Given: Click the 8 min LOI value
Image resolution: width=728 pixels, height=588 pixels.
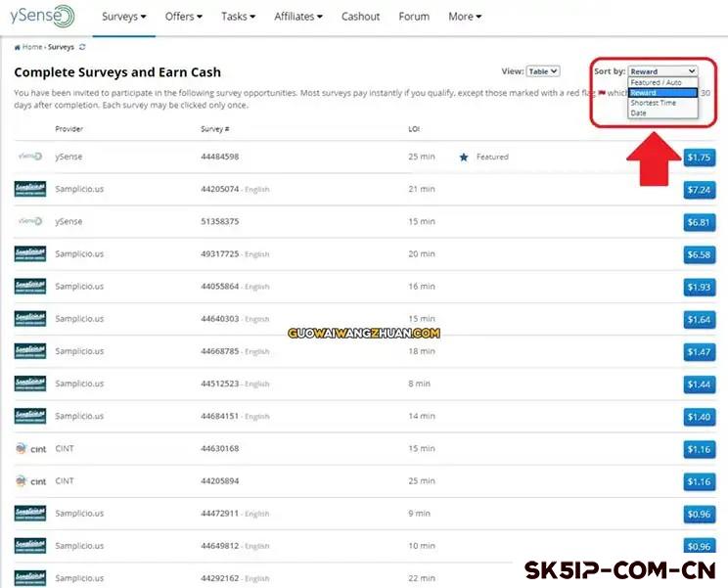Looking at the screenshot, I should click(419, 384).
